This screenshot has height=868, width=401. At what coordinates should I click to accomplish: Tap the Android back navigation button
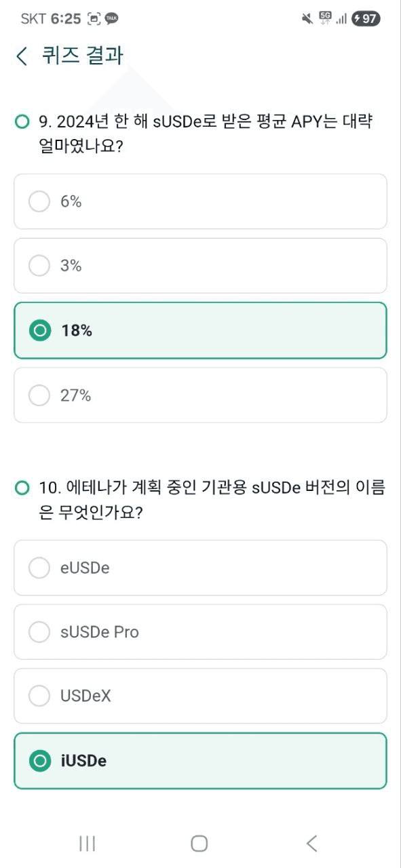[x=311, y=843]
